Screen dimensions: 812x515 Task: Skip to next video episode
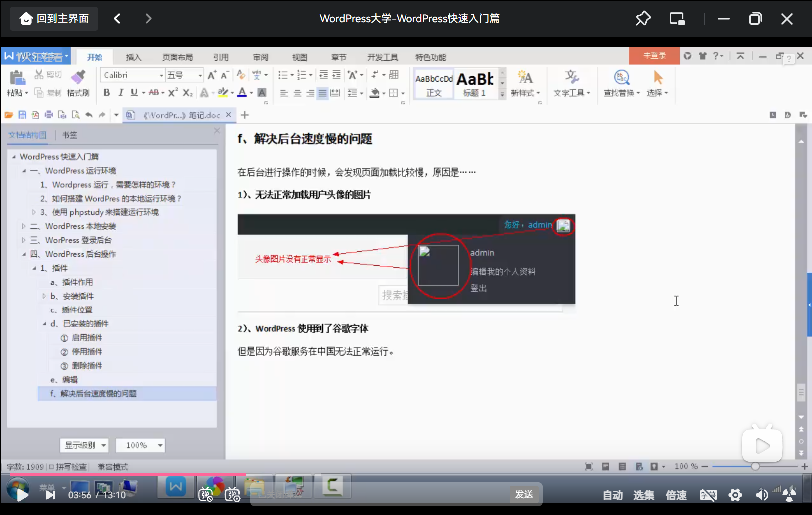point(50,495)
